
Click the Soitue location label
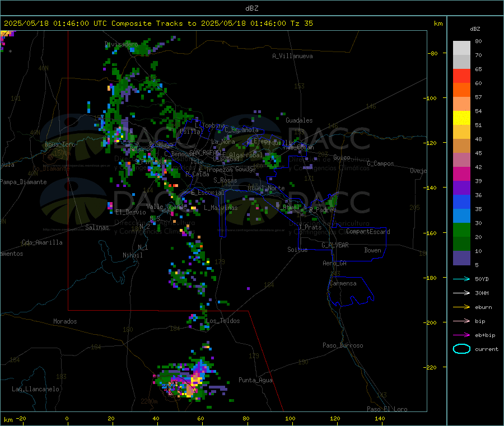click(x=297, y=250)
